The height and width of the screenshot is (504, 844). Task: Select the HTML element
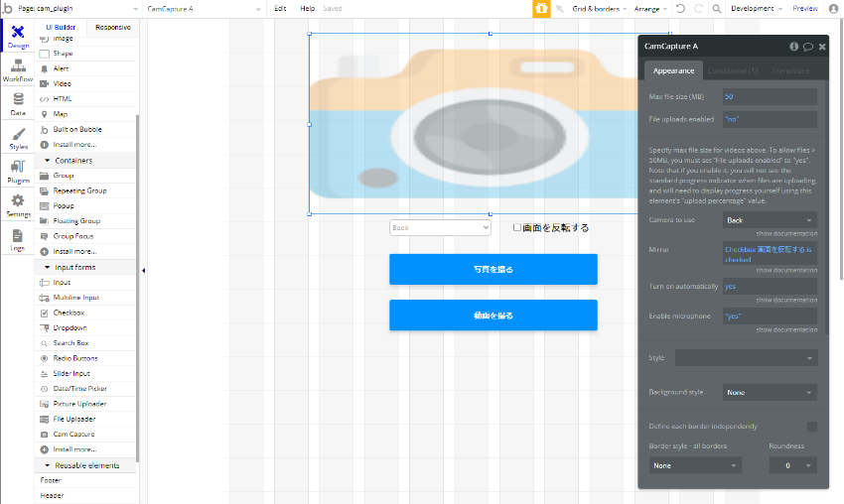pos(86,98)
